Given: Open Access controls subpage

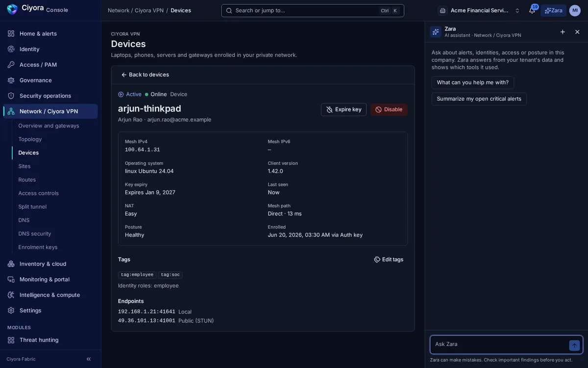Looking at the screenshot, I should coord(54,193).
